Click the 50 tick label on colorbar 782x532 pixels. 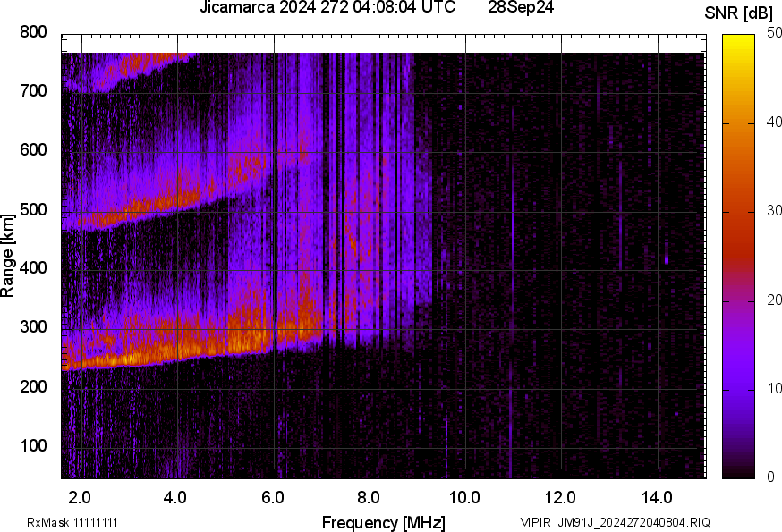tap(773, 34)
